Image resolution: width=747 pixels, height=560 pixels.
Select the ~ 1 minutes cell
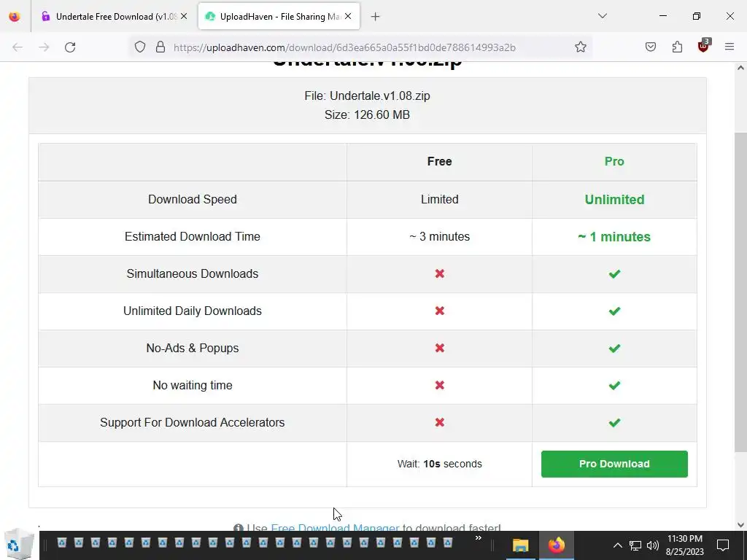click(x=614, y=237)
